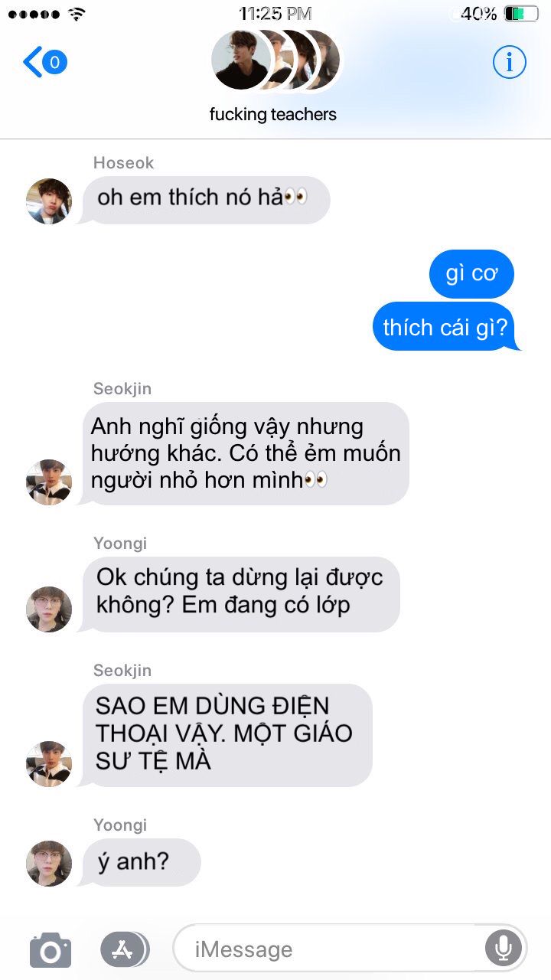This screenshot has height=980, width=551.
Task: Tap the back arrow to conversations list
Action: coord(32,62)
